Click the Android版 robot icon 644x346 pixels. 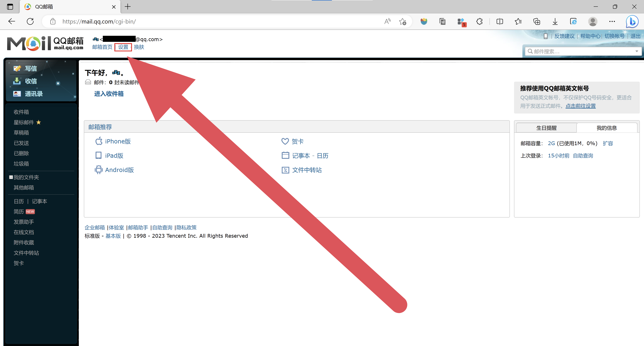[x=98, y=170]
